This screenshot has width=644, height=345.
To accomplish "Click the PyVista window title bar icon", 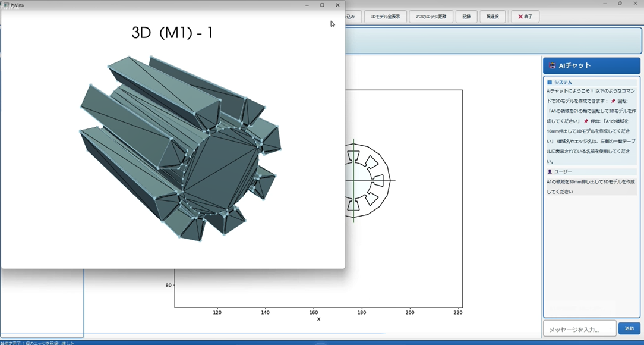I will tap(6, 5).
